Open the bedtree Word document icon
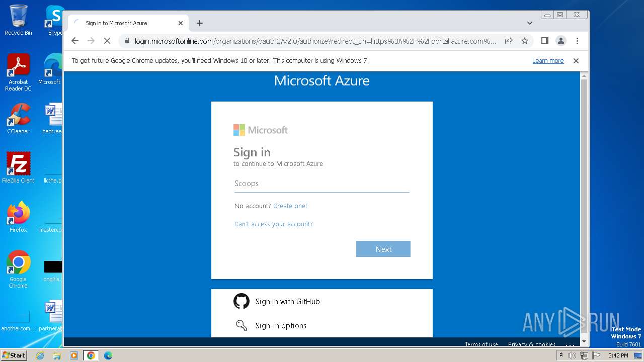644x362 pixels. [52, 119]
